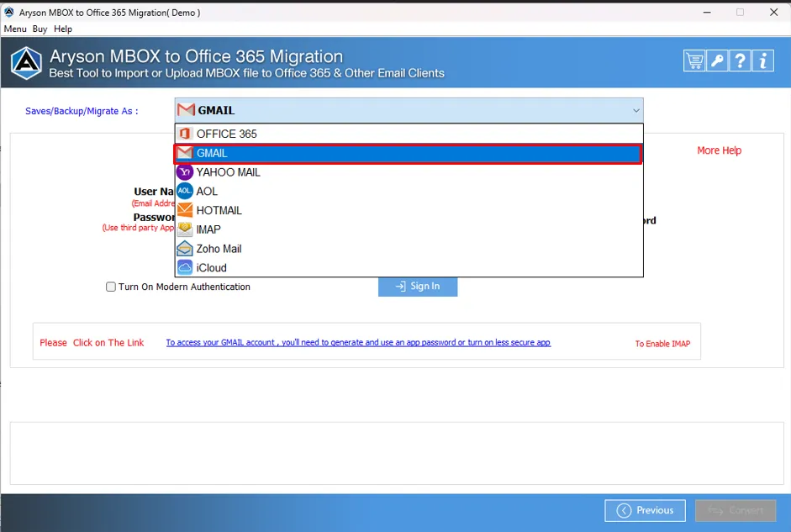Pick HOTMAIL from the dropdown list
Image resolution: width=791 pixels, height=532 pixels.
coord(409,210)
